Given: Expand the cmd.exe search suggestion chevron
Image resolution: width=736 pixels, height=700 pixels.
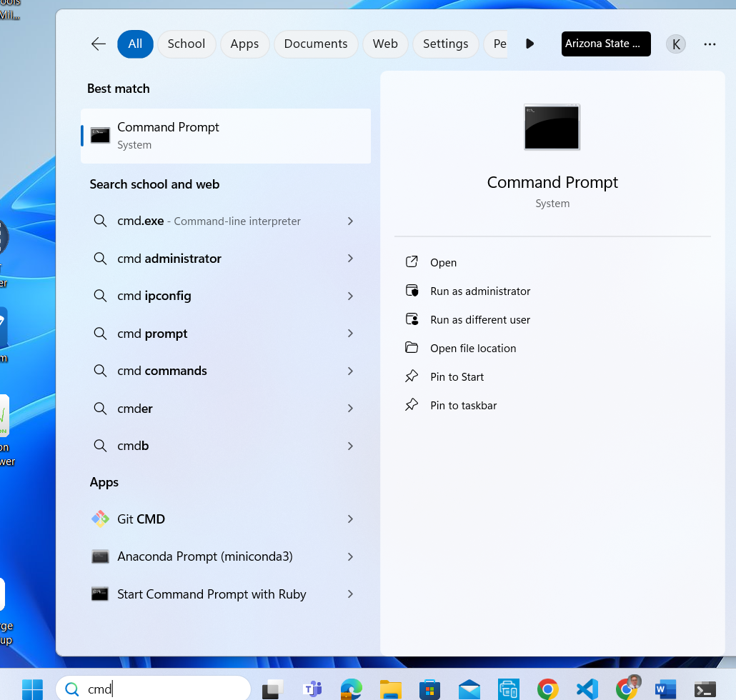Looking at the screenshot, I should click(350, 221).
